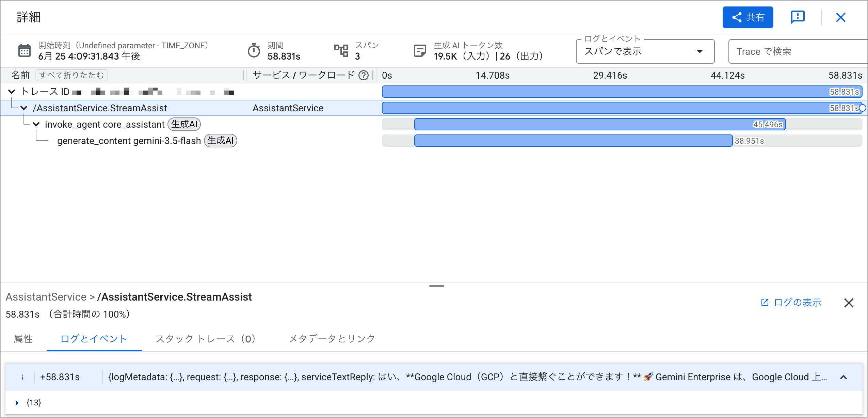Viewport: 868px width, 418px height.
Task: Click the 共有 share button
Action: coord(748,17)
